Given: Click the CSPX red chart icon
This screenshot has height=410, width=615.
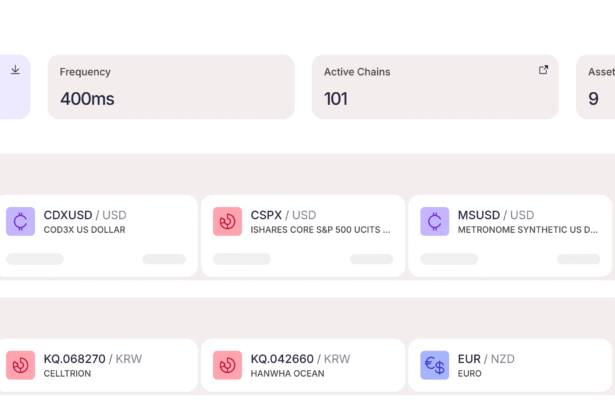Looking at the screenshot, I should point(228,221).
